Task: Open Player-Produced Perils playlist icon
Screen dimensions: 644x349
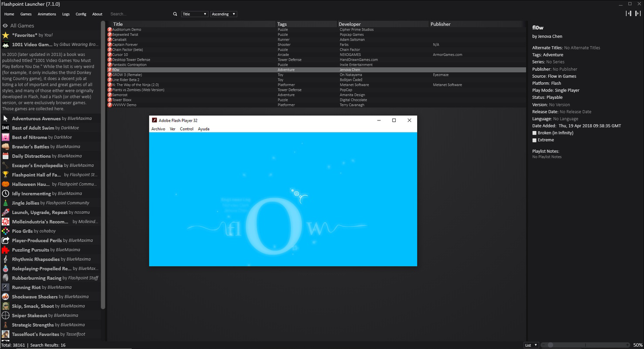Action: coord(5,240)
